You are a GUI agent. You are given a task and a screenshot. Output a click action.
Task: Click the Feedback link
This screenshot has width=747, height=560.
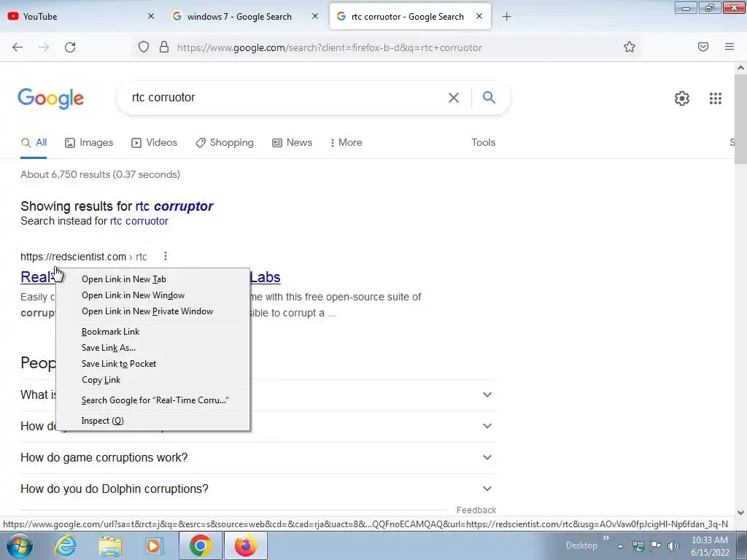click(x=476, y=510)
